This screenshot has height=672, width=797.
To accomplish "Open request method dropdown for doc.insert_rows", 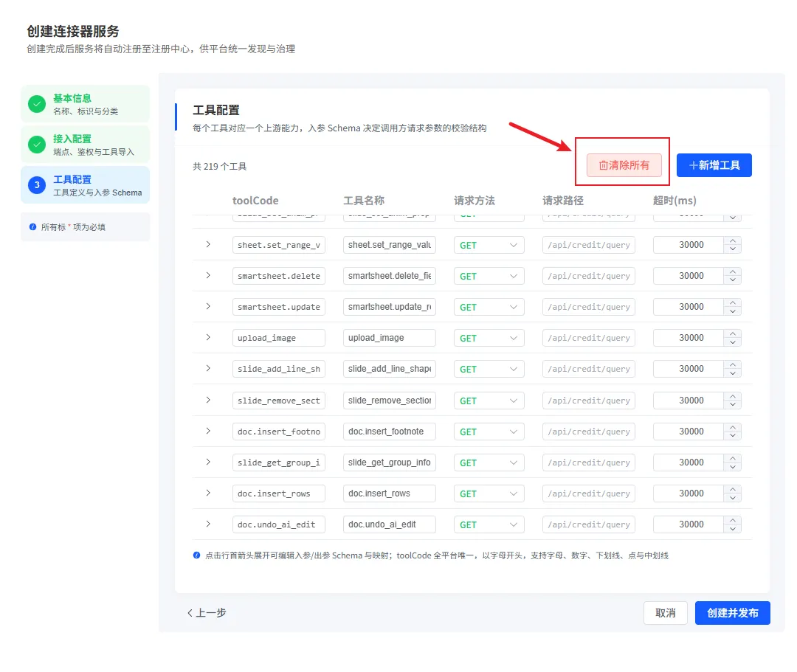I will click(x=489, y=493).
